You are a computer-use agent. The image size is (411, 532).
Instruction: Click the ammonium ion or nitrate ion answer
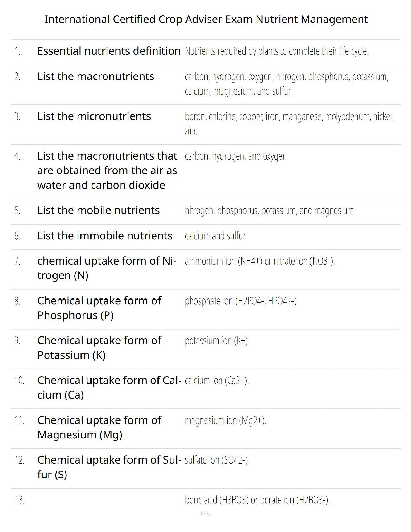click(x=260, y=261)
